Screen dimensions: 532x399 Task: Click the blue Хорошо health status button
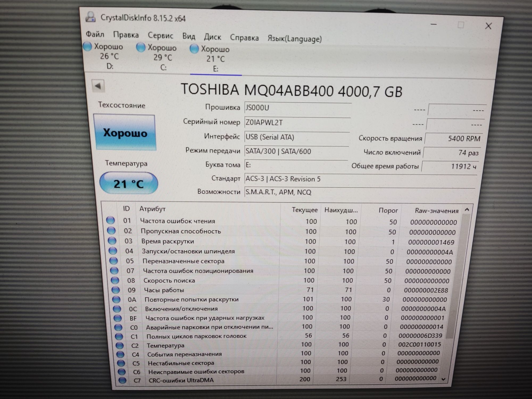pos(125,132)
